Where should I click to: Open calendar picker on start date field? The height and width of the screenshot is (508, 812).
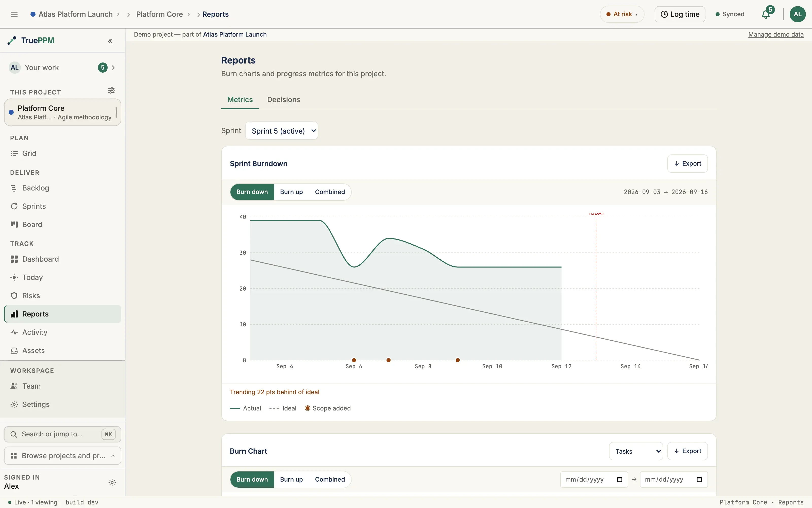(619, 480)
